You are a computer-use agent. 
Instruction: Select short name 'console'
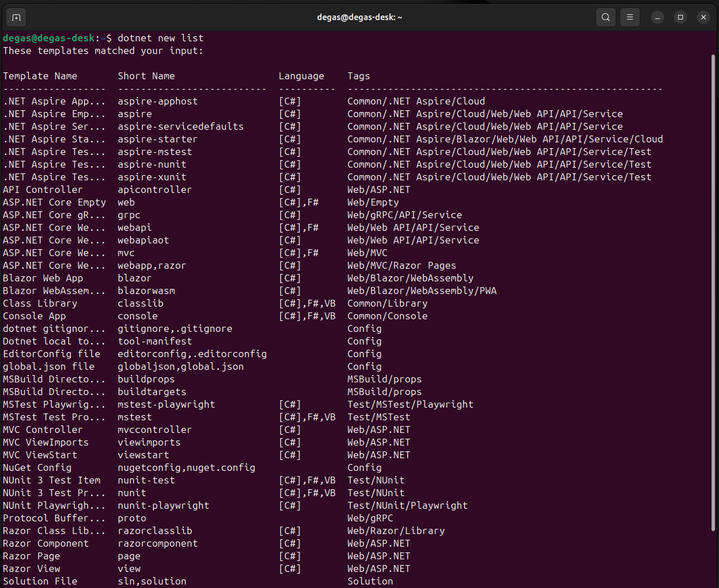point(138,316)
